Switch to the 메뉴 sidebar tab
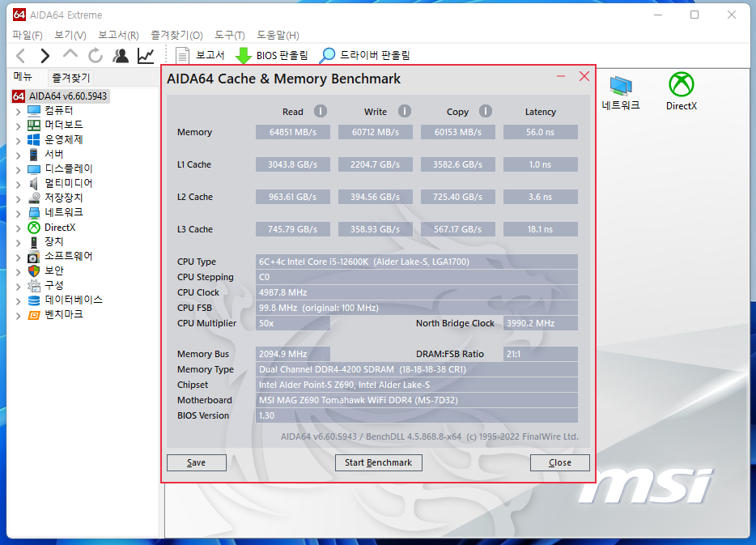Screen dimensions: 756x545 coord(23,77)
